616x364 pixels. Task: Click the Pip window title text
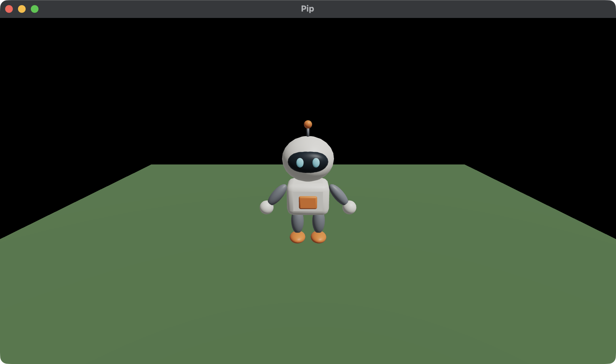click(307, 9)
